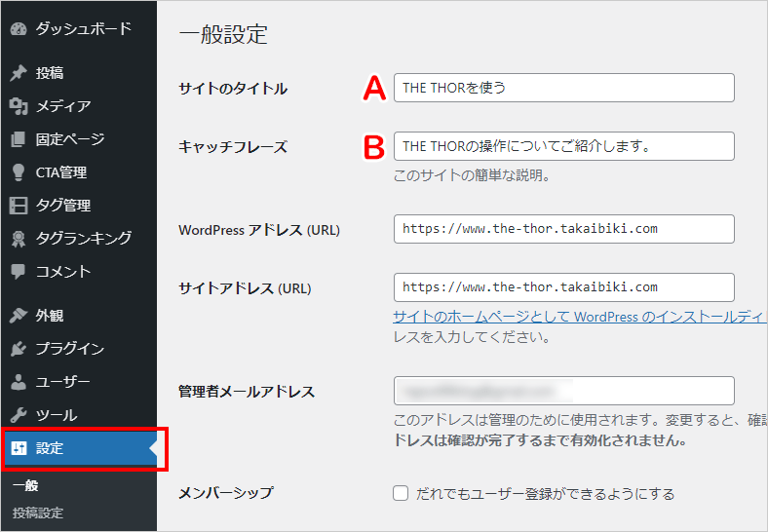
Task: Open the サイトのホームページとして WordPress link
Action: tap(580, 317)
